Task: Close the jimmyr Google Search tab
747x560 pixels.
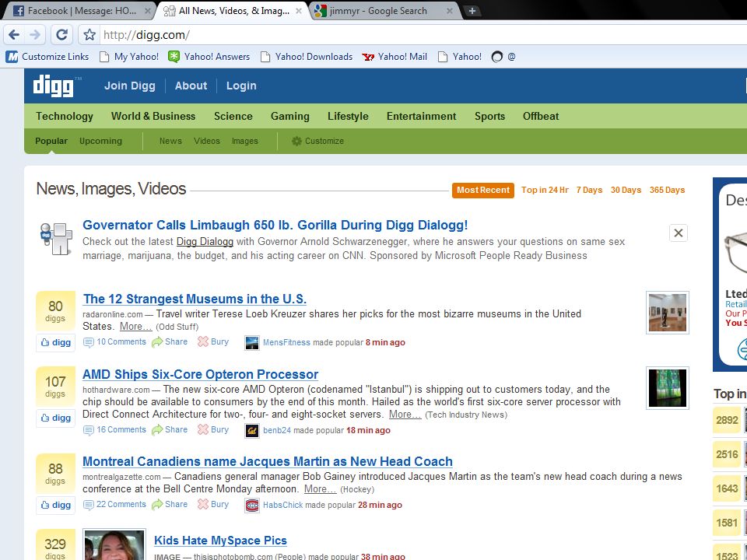Action: coord(449,10)
